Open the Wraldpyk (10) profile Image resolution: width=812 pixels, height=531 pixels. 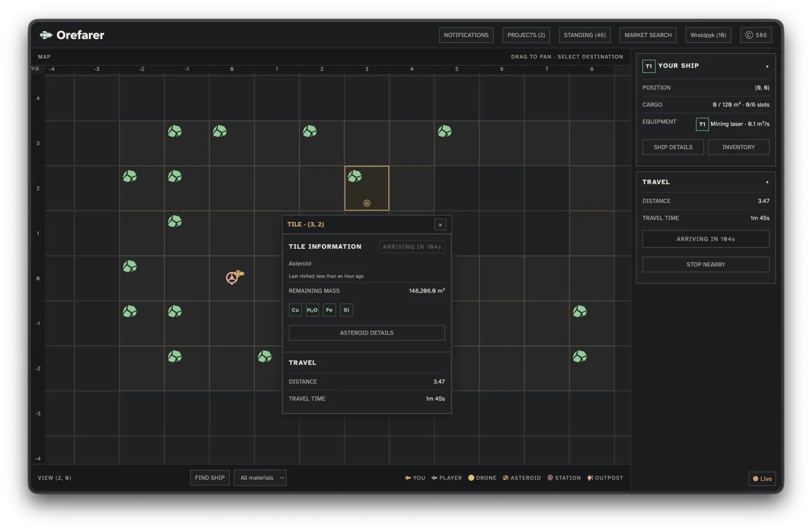[708, 35]
